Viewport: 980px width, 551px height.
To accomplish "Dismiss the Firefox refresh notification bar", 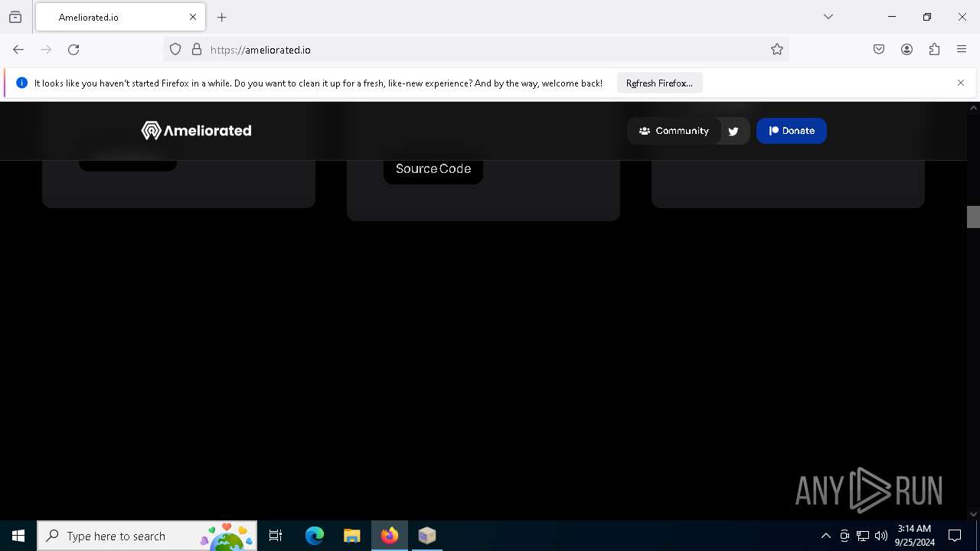I will pyautogui.click(x=961, y=83).
